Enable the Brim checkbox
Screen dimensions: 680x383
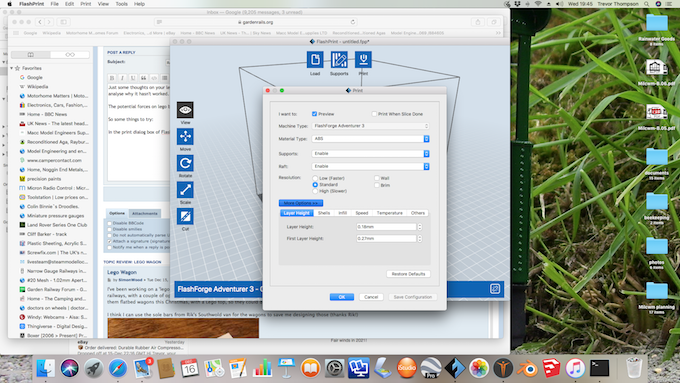tap(377, 185)
